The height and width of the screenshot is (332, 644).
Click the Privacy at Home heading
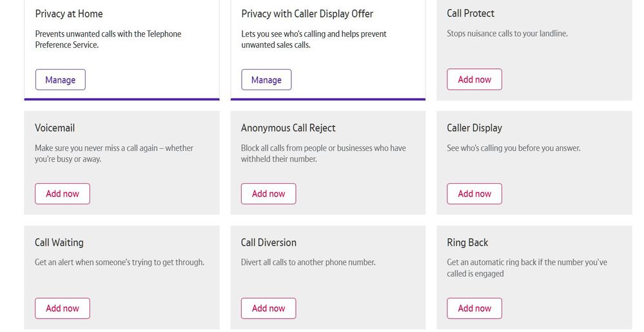point(69,14)
